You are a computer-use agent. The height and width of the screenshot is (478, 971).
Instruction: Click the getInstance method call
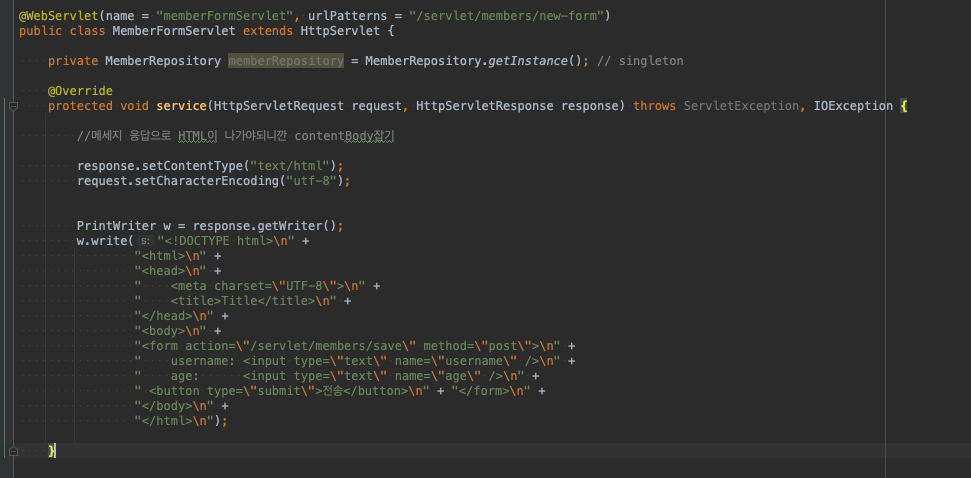[x=528, y=61]
